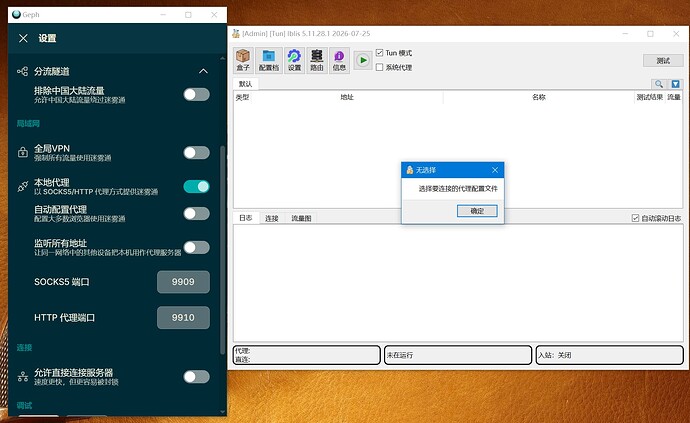Open the 盒子 box icon in toolbar

click(x=243, y=60)
